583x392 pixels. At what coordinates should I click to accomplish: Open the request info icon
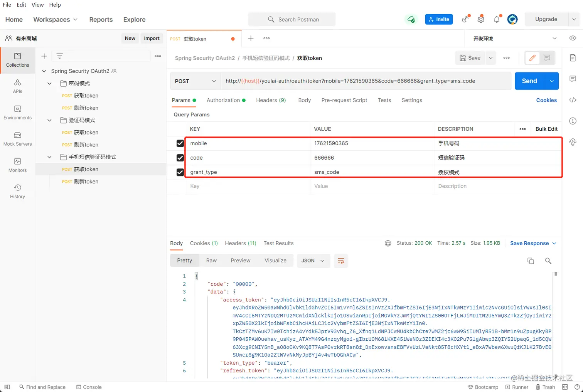(x=573, y=121)
